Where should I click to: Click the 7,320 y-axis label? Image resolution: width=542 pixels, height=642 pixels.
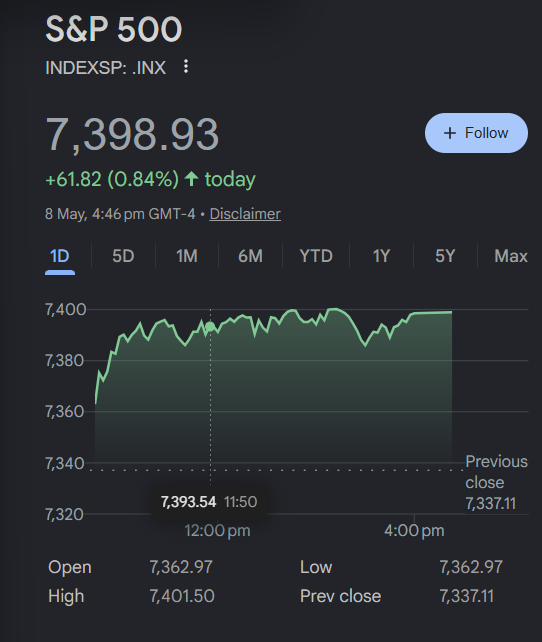[x=64, y=514]
